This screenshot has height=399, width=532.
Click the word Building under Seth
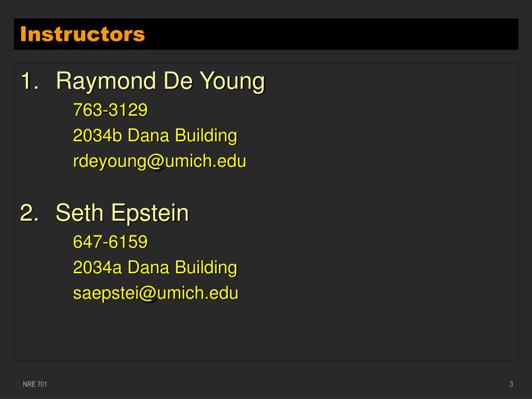pos(206,268)
